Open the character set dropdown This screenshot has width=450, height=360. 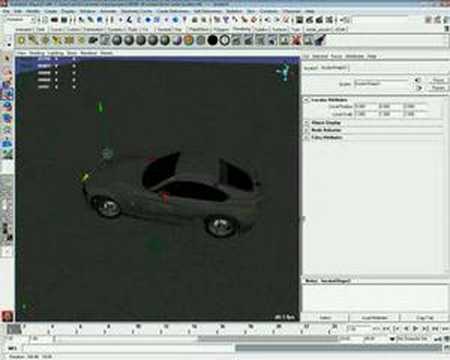point(393,339)
